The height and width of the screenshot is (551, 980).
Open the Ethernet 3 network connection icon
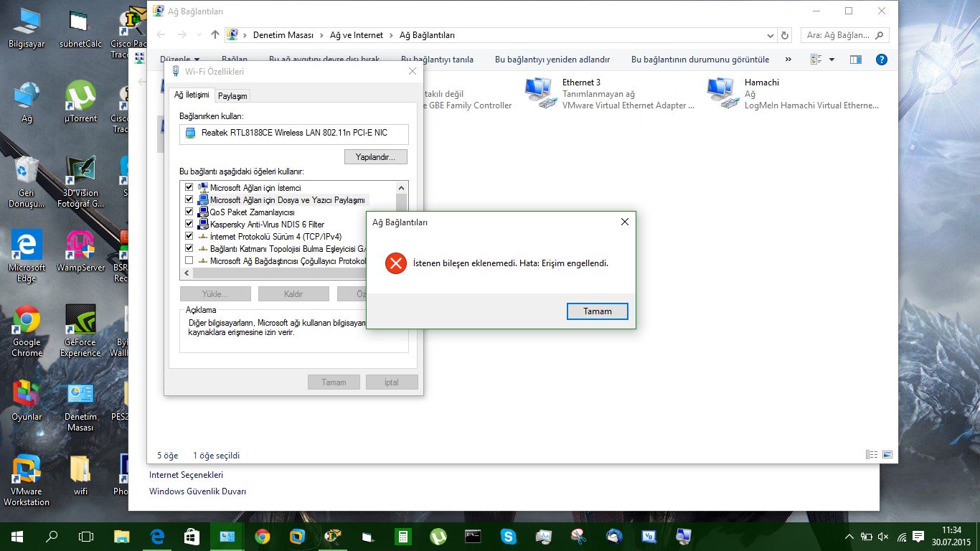pos(541,93)
